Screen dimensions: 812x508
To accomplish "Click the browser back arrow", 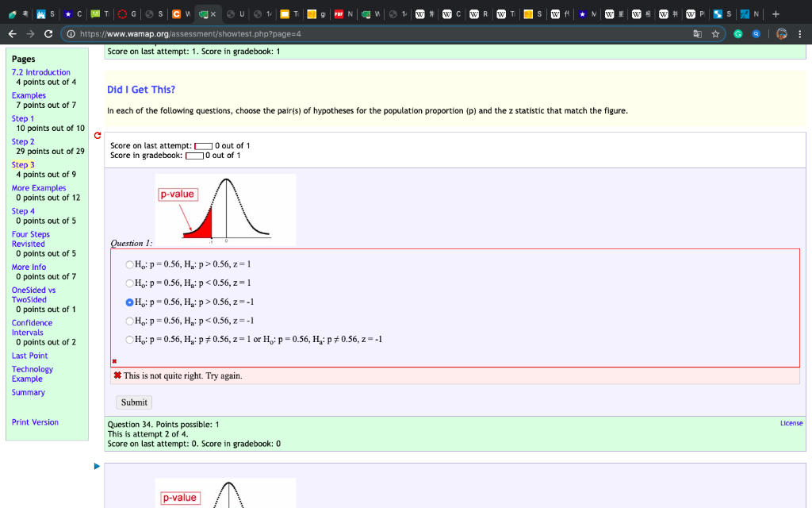I will tap(12, 33).
